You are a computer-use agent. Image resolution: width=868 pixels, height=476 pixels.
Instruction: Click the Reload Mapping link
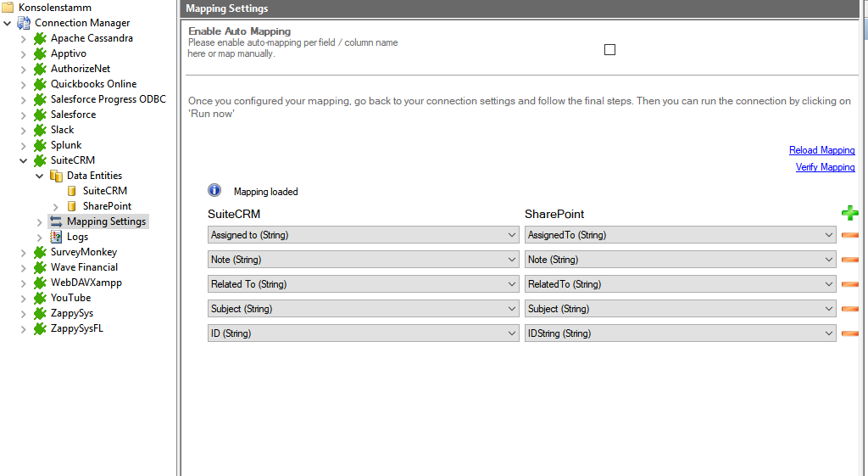point(821,150)
